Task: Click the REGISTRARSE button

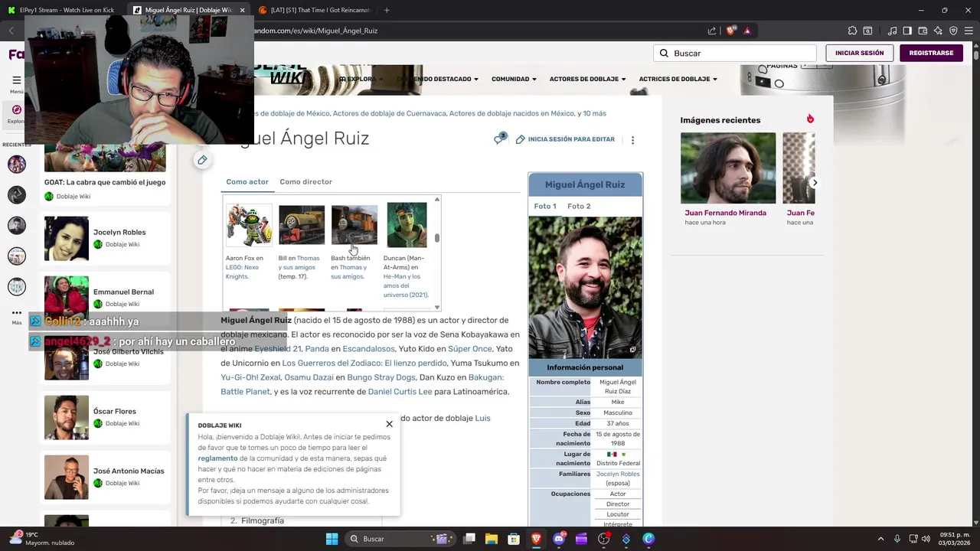Action: pos(931,54)
